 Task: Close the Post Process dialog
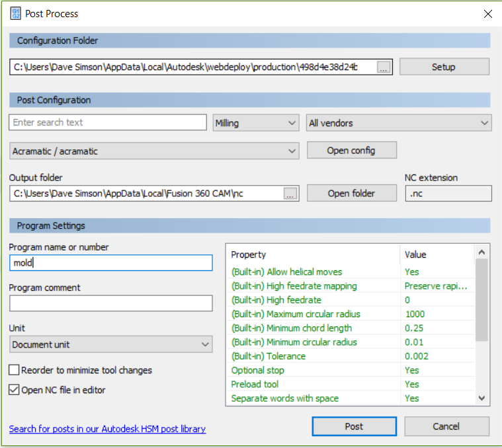click(487, 13)
